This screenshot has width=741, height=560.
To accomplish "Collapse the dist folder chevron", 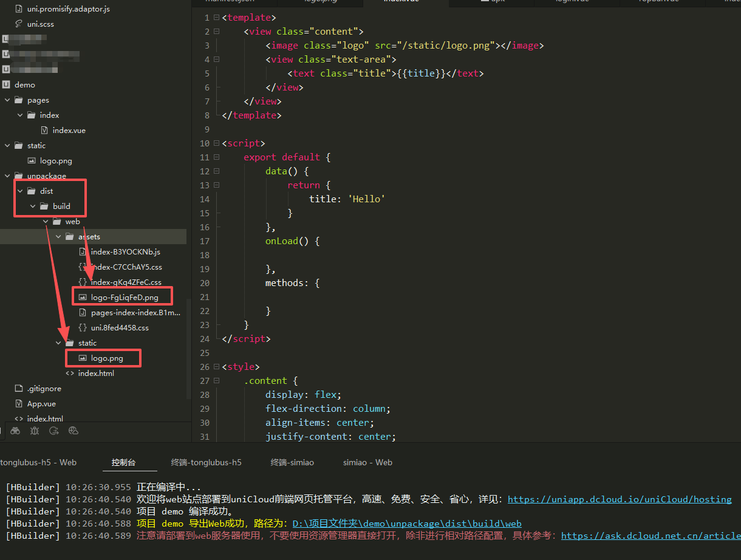I will (x=20, y=191).
